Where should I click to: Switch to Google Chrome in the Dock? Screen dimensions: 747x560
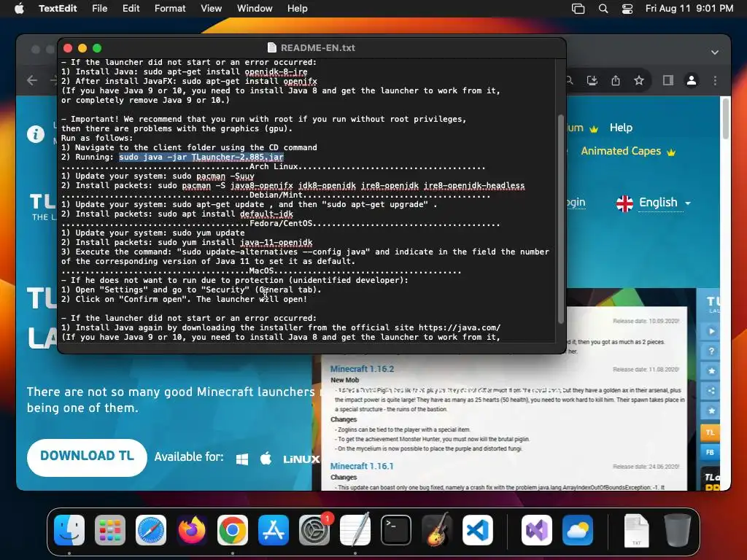click(x=233, y=530)
